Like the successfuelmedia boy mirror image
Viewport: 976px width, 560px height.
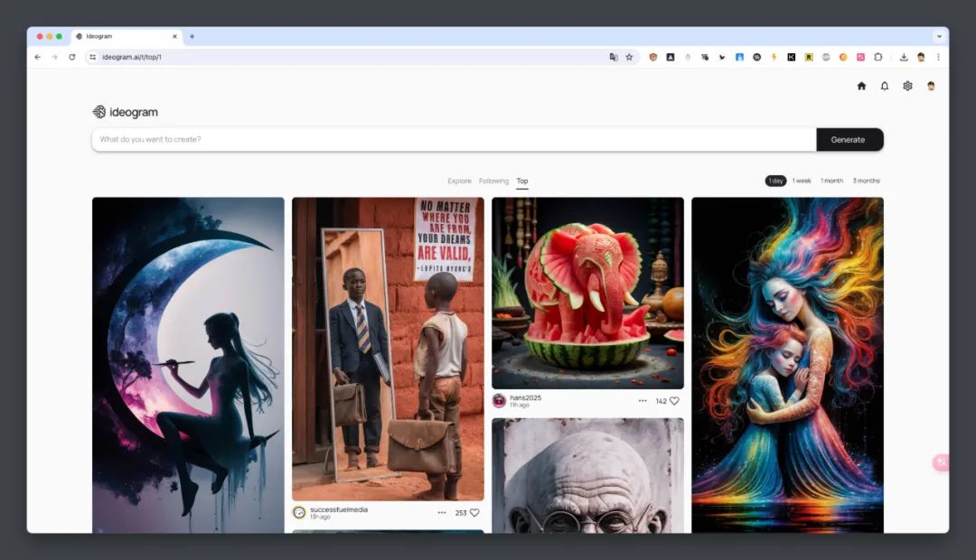point(474,513)
